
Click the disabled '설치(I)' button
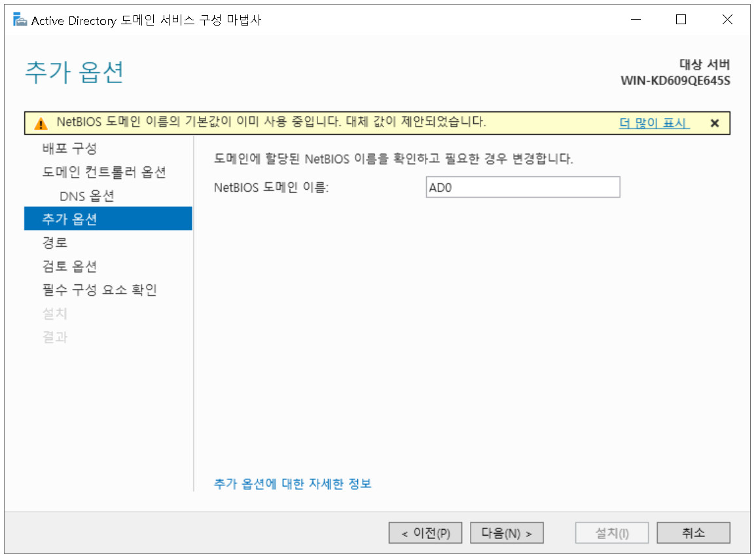612,532
